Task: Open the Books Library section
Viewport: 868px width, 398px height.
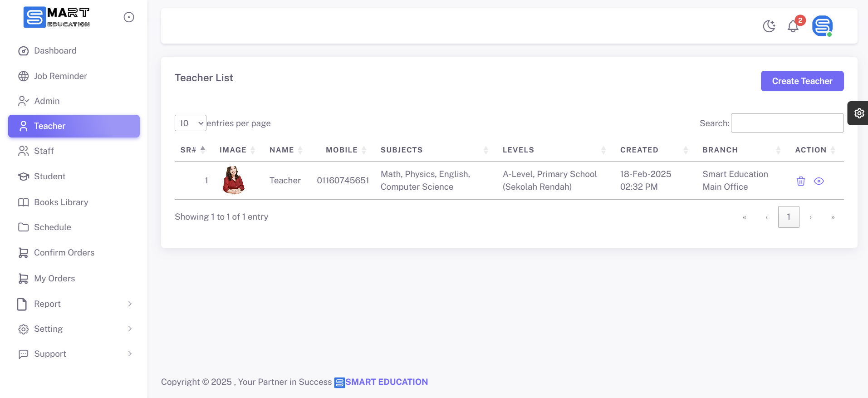Action: (x=61, y=202)
